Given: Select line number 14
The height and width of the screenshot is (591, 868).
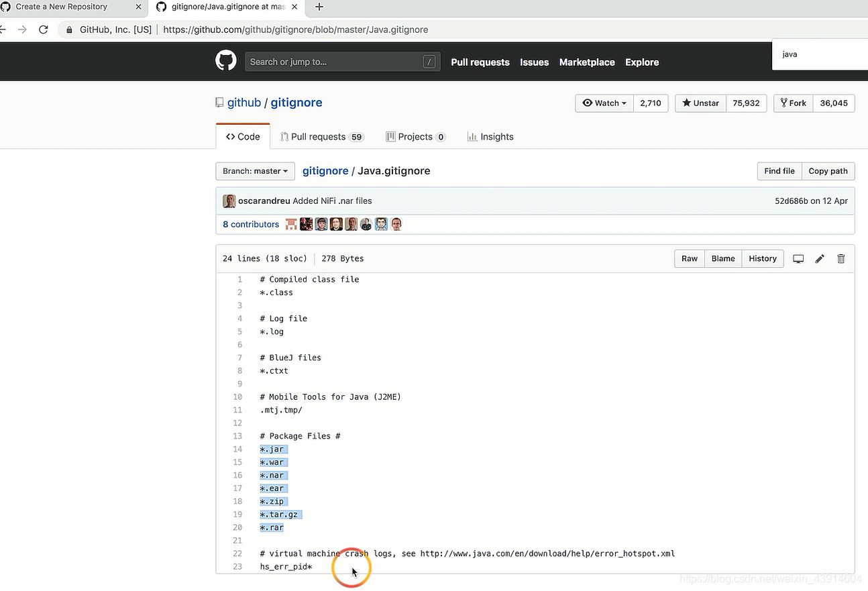Looking at the screenshot, I should 237,449.
